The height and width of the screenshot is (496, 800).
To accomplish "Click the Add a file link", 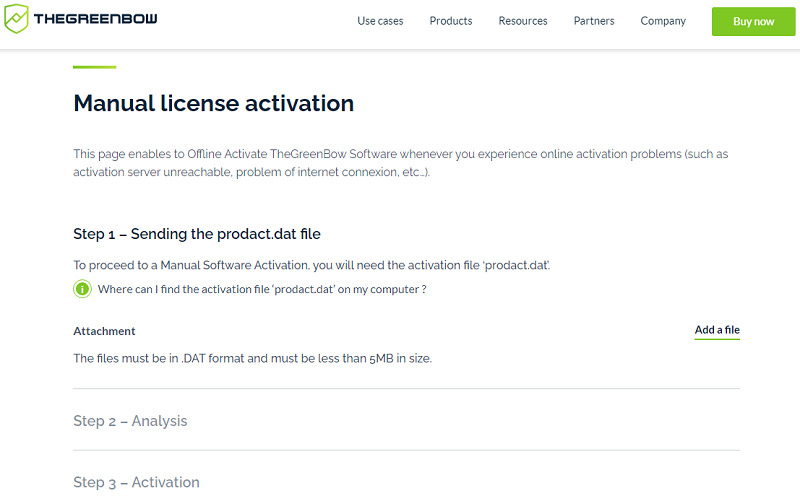I will [x=717, y=330].
